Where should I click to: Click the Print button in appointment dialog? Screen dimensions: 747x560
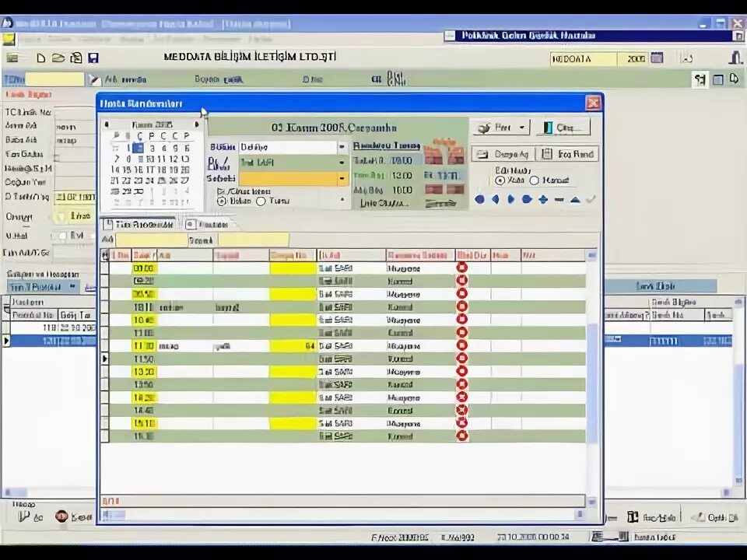(x=500, y=128)
